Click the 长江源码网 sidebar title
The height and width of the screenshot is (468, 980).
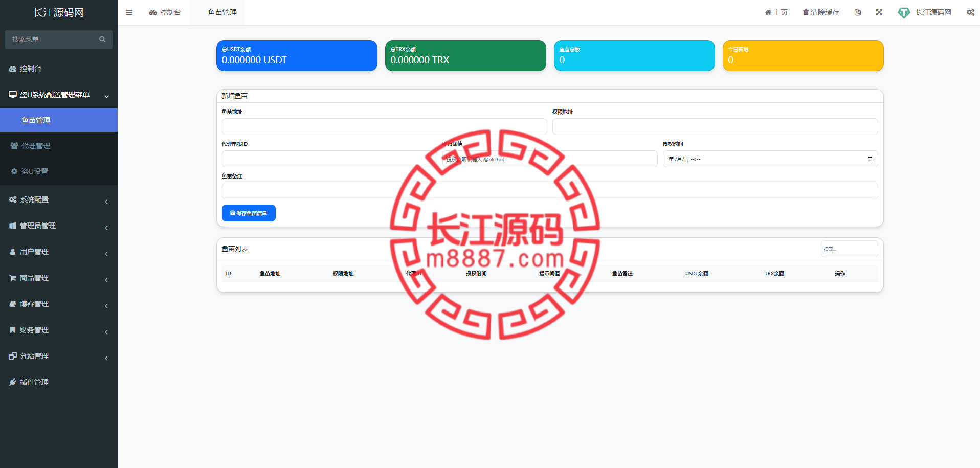click(x=59, y=12)
